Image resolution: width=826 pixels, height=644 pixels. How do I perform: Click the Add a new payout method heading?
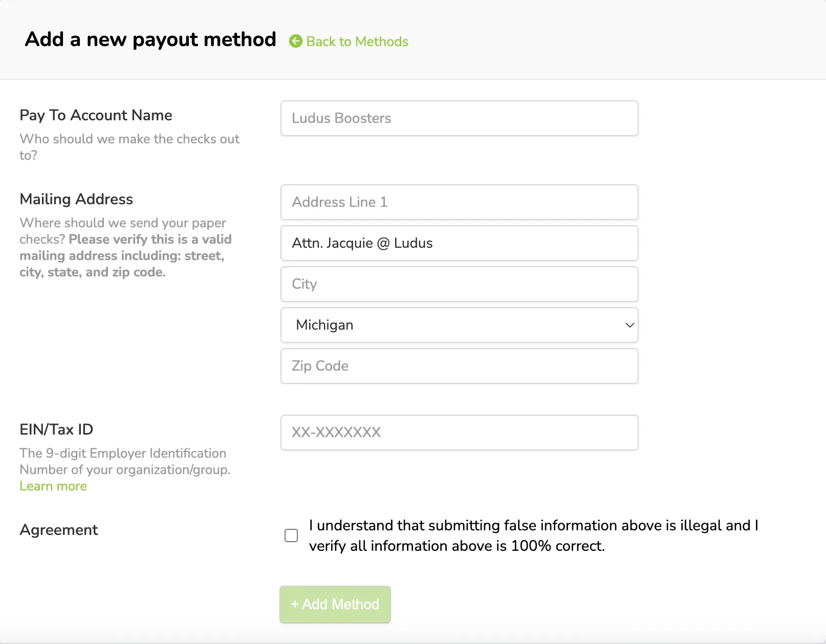[150, 39]
